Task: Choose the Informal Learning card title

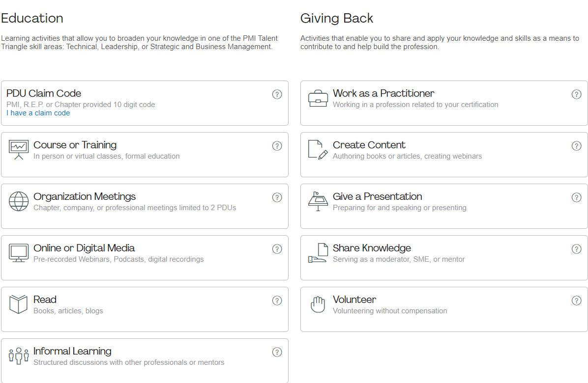Action: [x=72, y=351]
